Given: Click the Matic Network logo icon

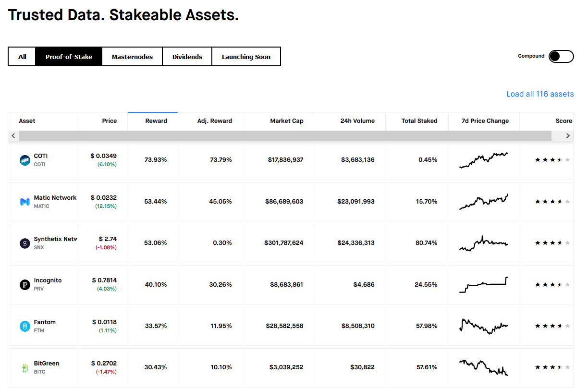Looking at the screenshot, I should [x=25, y=202].
